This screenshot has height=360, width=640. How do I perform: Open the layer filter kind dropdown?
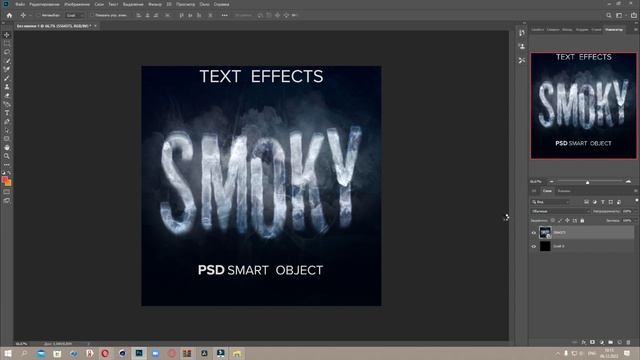point(550,202)
